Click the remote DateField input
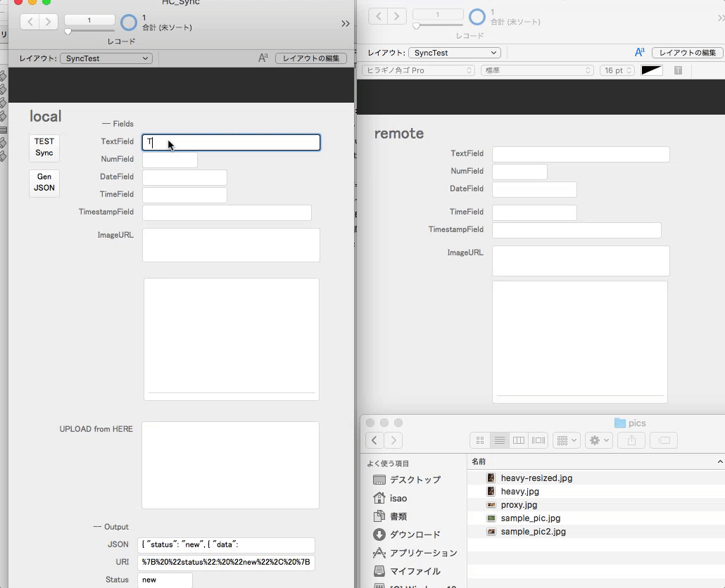725x588 pixels. (534, 189)
